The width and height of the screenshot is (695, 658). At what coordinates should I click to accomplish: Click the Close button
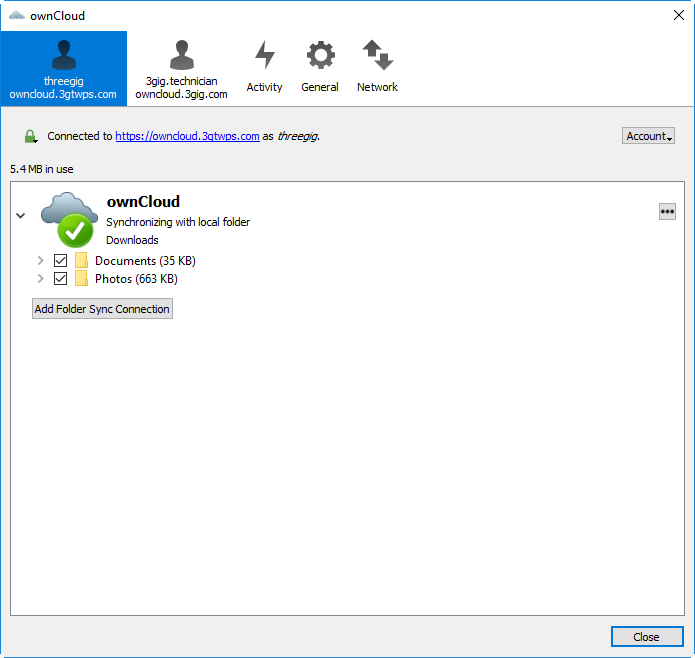pos(647,637)
